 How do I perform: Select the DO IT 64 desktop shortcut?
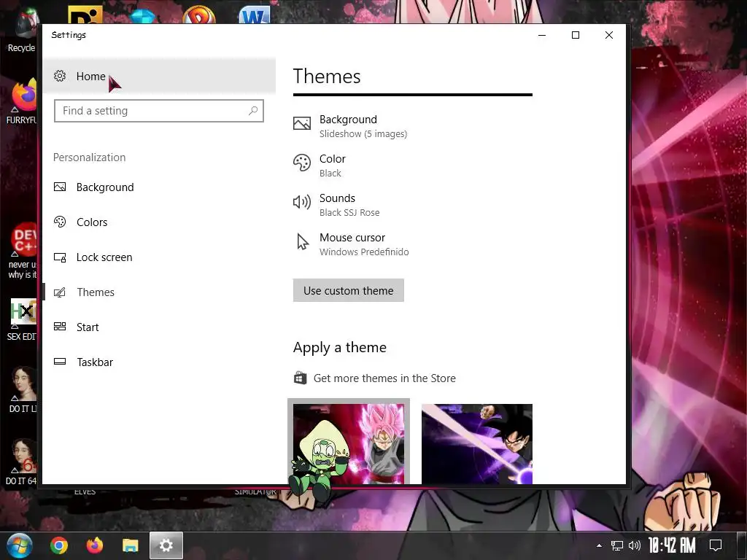click(22, 462)
